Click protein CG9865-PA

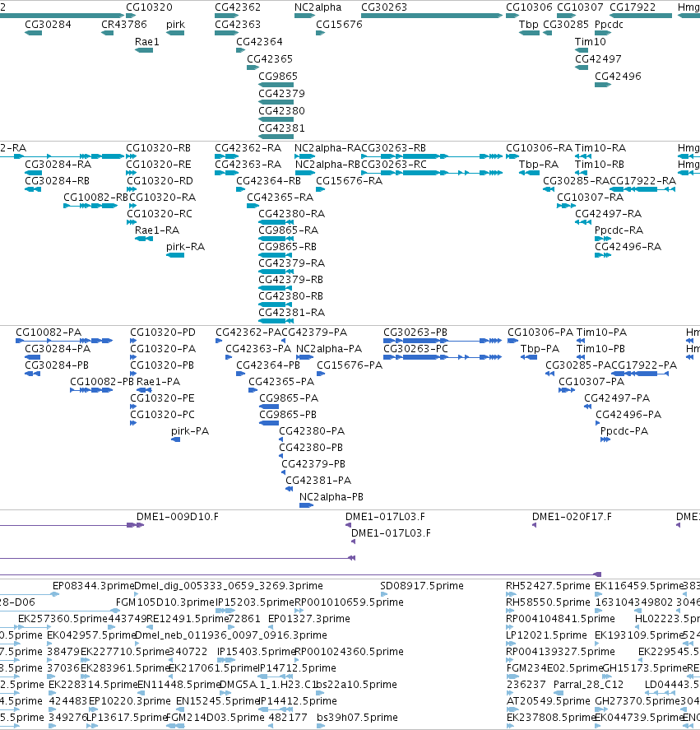pos(289,398)
